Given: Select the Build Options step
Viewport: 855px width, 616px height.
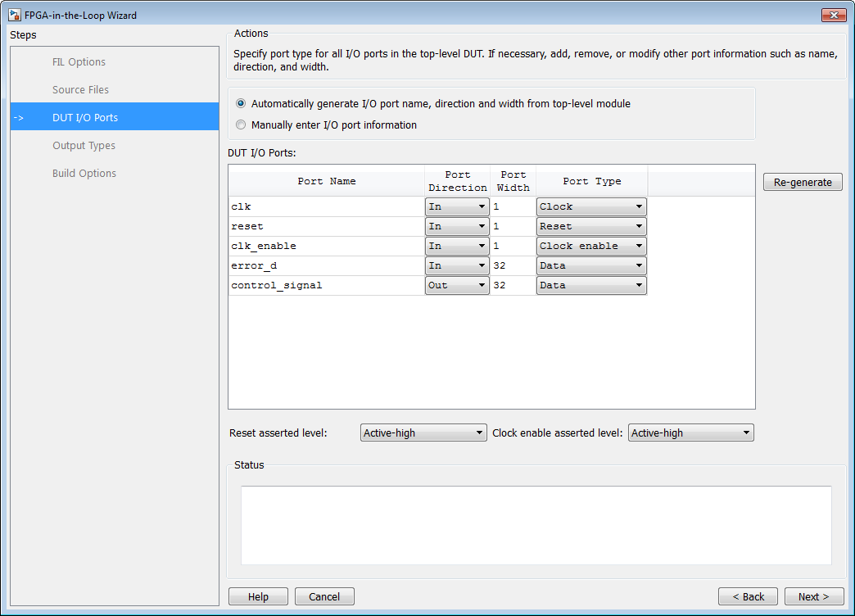Looking at the screenshot, I should (84, 174).
